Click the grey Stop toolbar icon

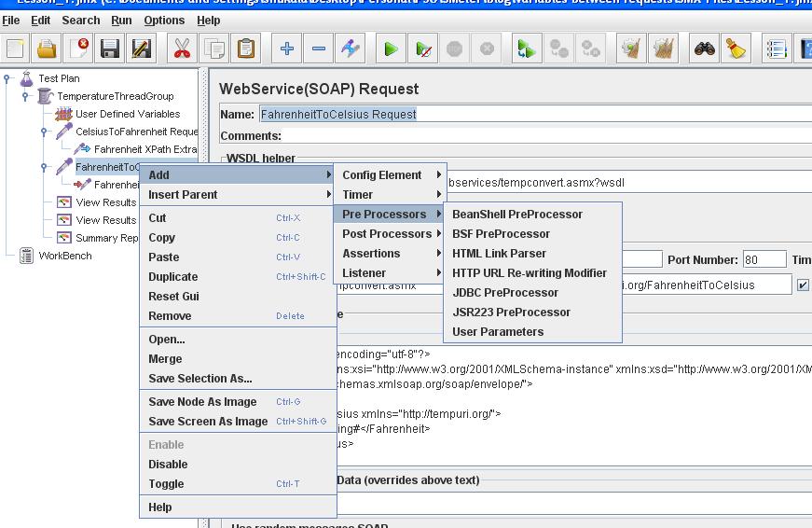tap(454, 49)
